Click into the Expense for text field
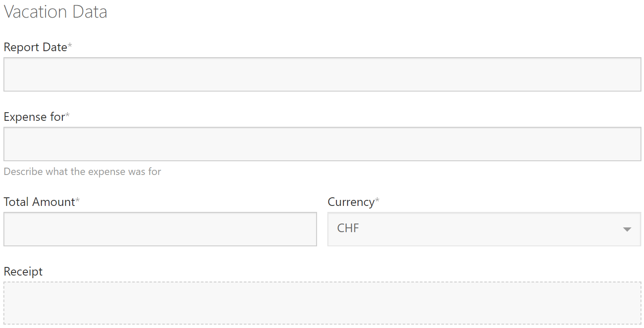 click(x=322, y=144)
